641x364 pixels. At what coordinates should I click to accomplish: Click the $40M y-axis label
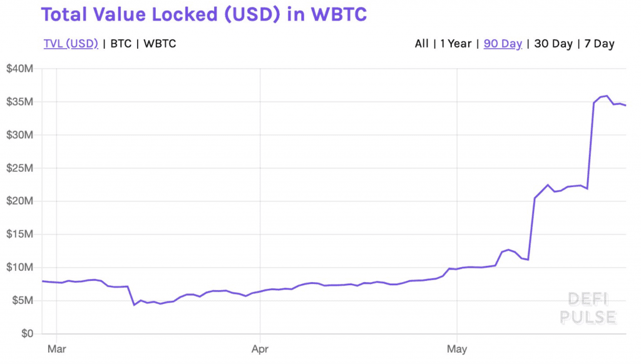[x=19, y=69]
